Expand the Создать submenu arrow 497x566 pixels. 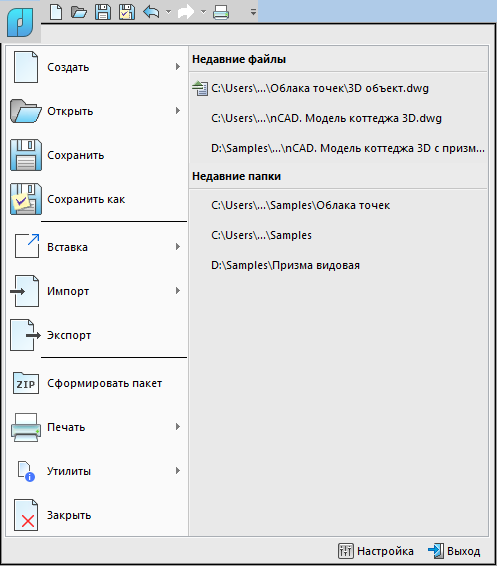(x=178, y=67)
